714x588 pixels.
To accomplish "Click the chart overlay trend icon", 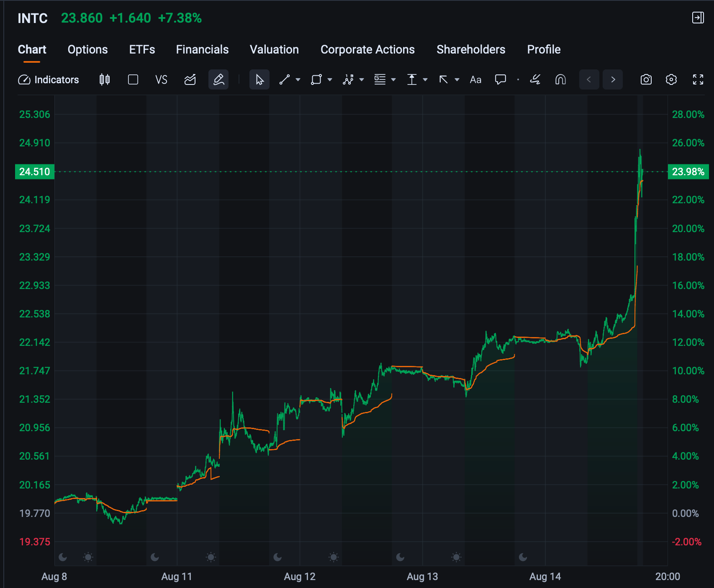I will click(190, 79).
